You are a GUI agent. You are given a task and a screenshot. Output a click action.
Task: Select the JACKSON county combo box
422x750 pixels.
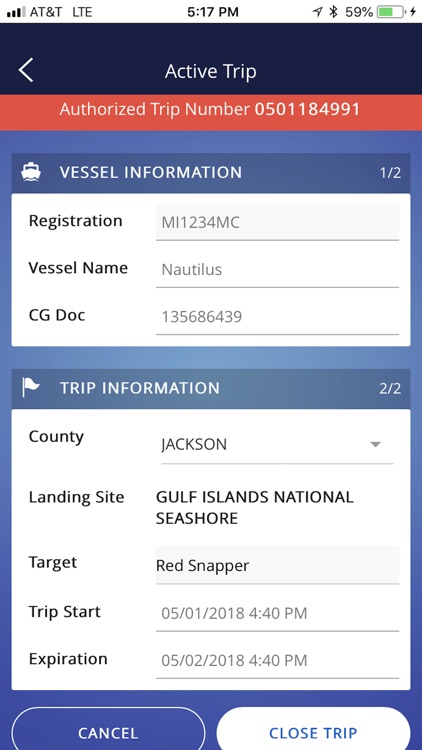[277, 445]
